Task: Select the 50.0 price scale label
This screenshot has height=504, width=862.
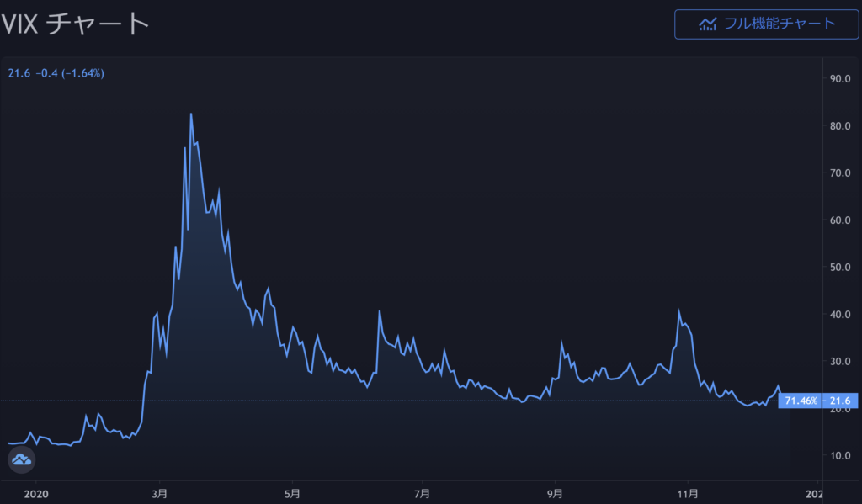Action: pyautogui.click(x=842, y=268)
